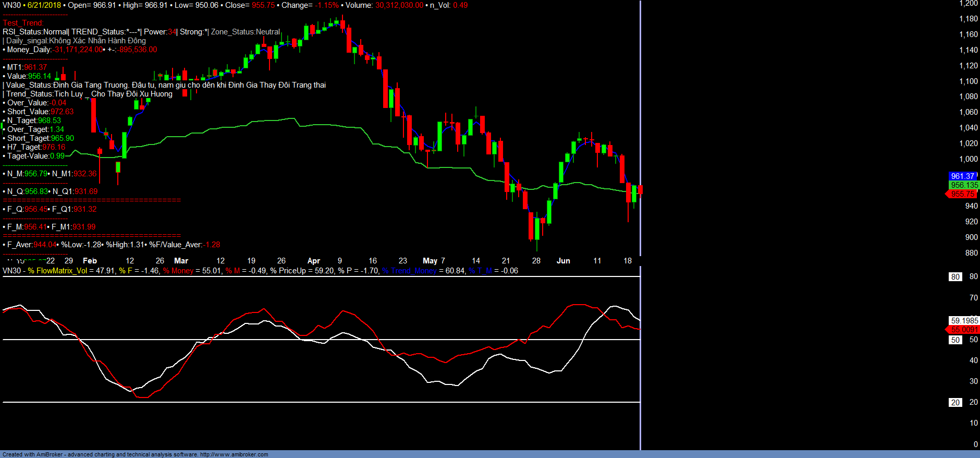Click the red 55.0091 indicator value label
Image resolution: width=980 pixels, height=458 pixels.
(964, 330)
